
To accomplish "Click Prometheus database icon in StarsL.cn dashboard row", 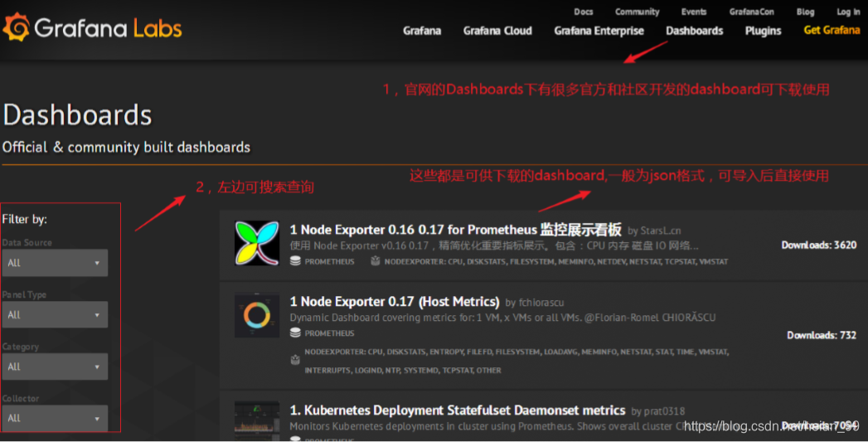I will tap(295, 261).
